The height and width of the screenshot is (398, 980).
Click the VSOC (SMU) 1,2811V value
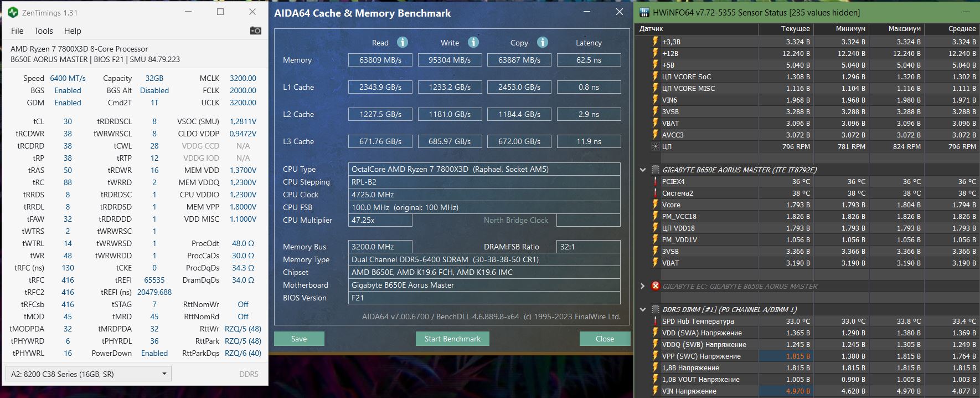click(x=243, y=121)
